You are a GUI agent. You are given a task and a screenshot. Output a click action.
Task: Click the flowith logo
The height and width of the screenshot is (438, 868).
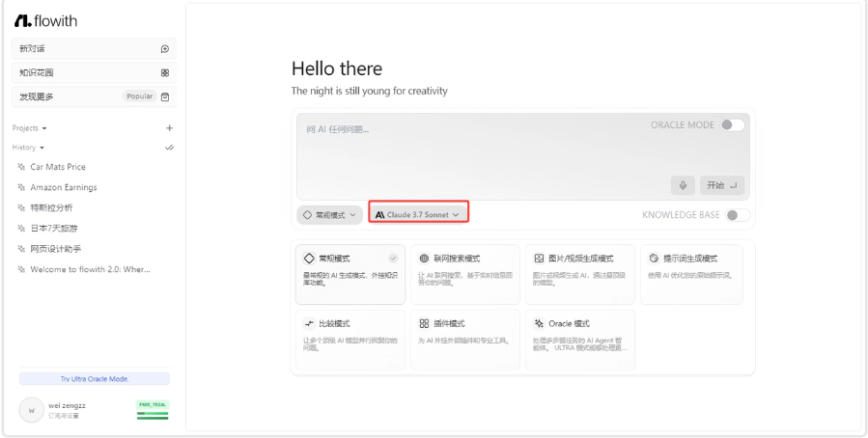45,20
